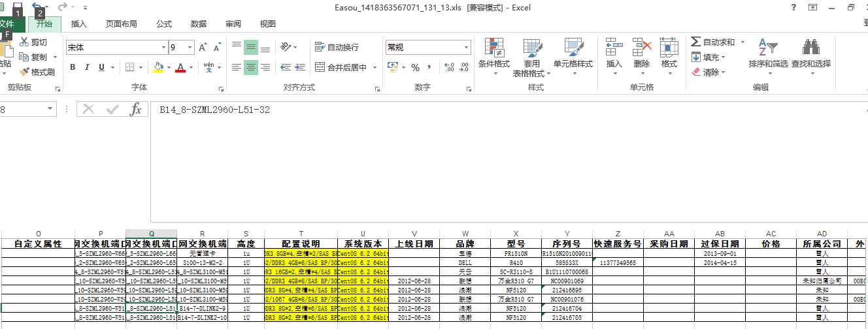Screen dimensions: 868x329
Task: Click the Copy (复制) icon
Action: tap(24, 57)
